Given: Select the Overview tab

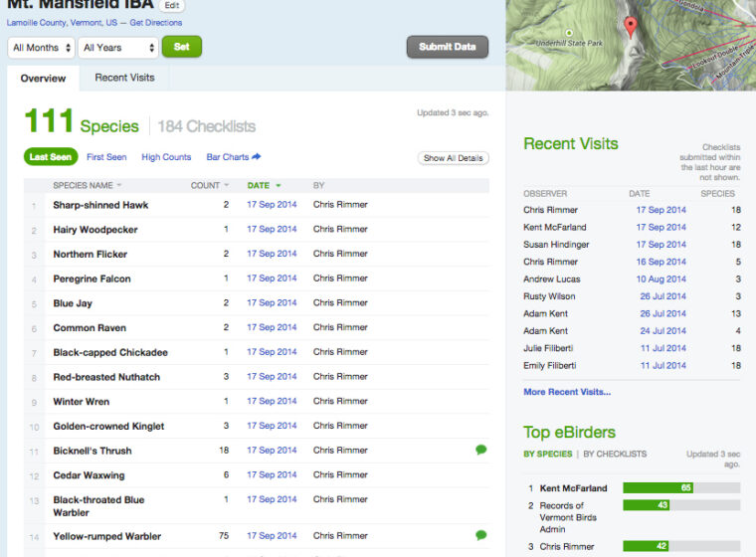Looking at the screenshot, I should pyautogui.click(x=43, y=79).
